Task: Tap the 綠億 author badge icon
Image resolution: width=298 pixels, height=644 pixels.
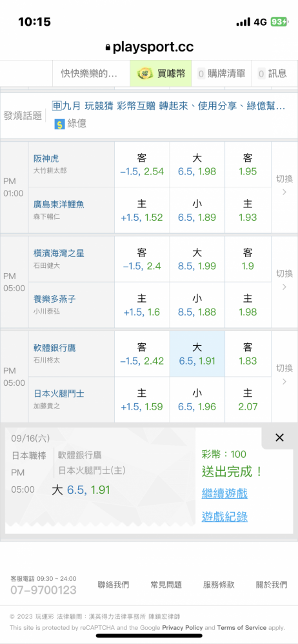Action: click(59, 124)
